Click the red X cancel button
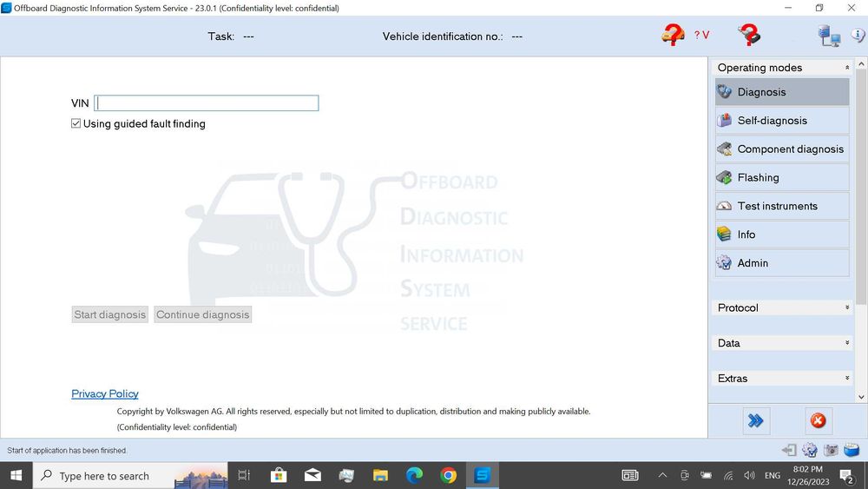 818,421
